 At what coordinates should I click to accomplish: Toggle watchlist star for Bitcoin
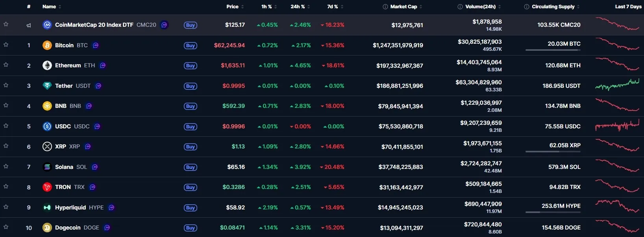pos(6,44)
